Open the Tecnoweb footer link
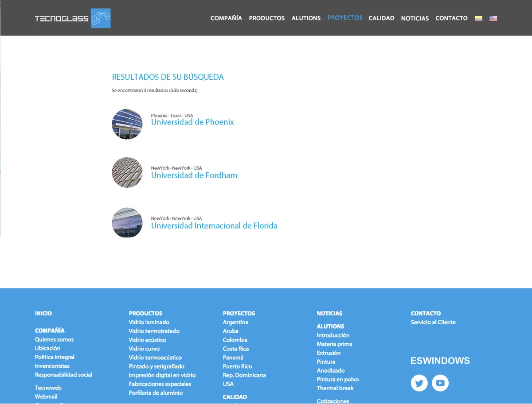532x404 pixels. [48, 388]
